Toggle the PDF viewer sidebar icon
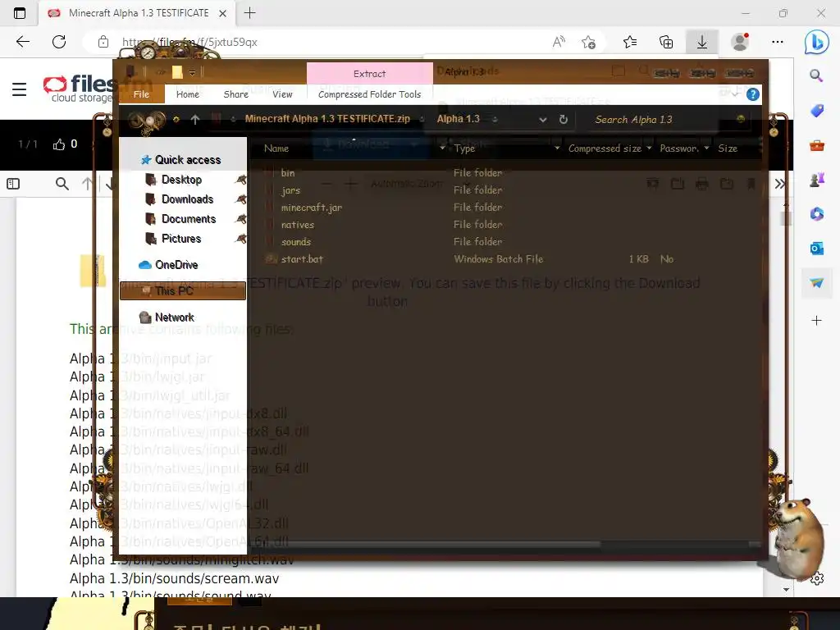The image size is (840, 630). click(13, 184)
